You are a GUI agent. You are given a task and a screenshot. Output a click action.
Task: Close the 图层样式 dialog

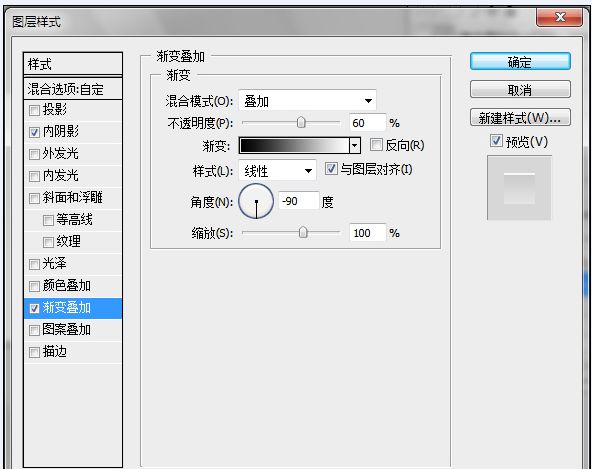coord(559,17)
